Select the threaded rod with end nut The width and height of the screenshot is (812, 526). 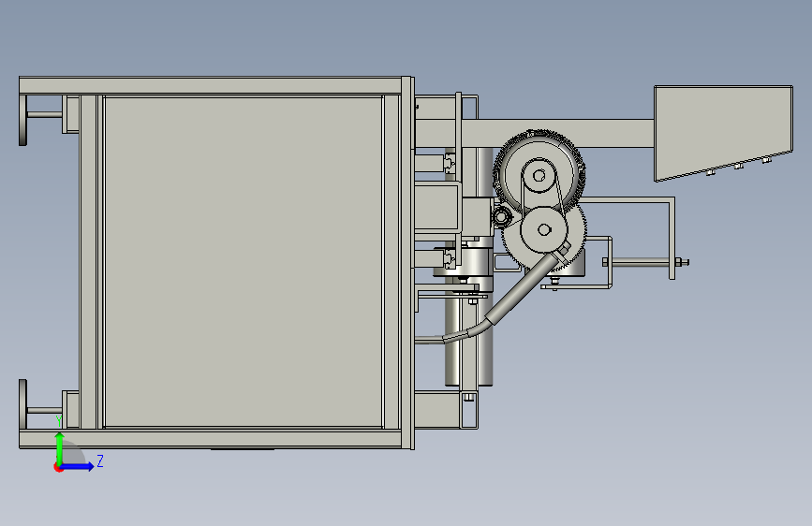click(645, 262)
